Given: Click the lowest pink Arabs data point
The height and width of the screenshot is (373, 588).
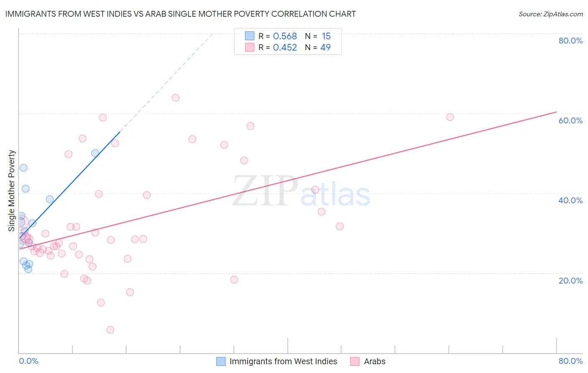Looking at the screenshot, I should point(110,330).
